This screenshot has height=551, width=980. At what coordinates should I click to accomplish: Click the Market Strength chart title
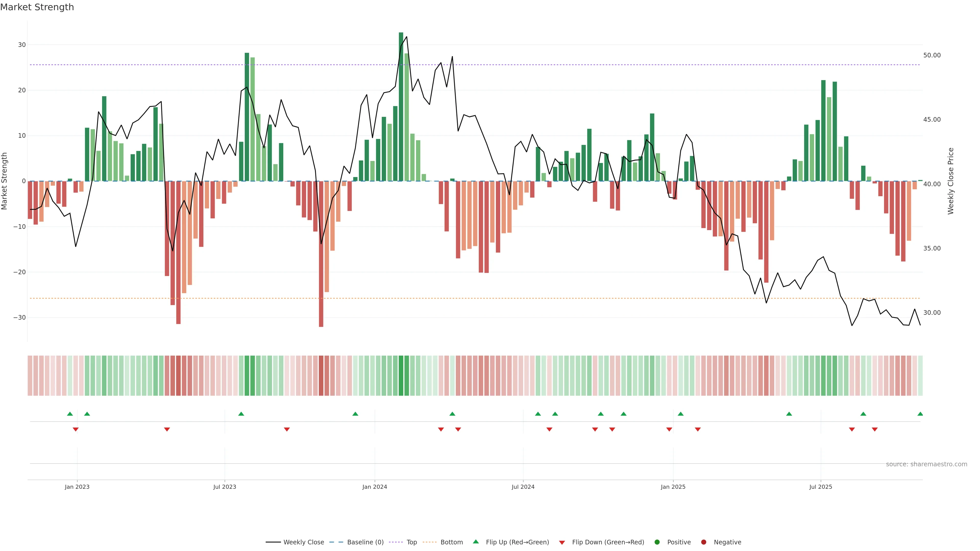click(x=37, y=7)
